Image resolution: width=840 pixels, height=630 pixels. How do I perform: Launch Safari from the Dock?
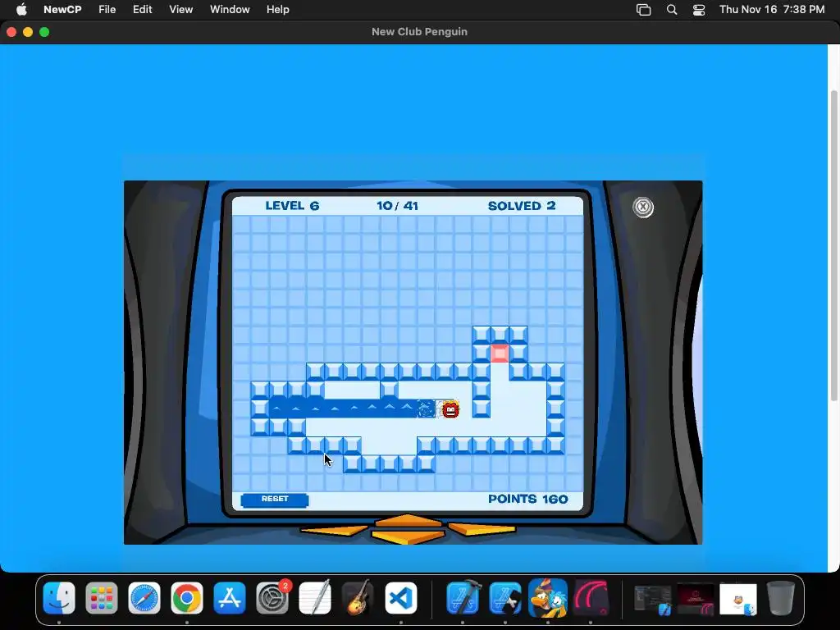(x=144, y=598)
